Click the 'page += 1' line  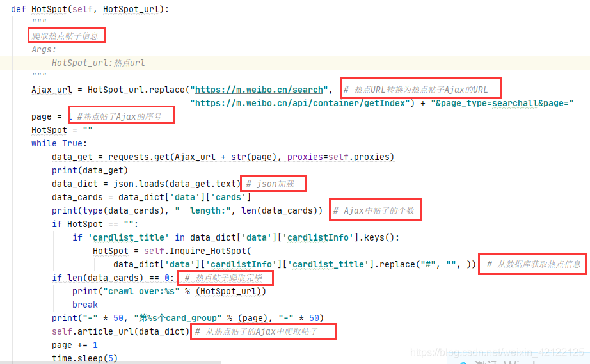pyautogui.click(x=75, y=345)
